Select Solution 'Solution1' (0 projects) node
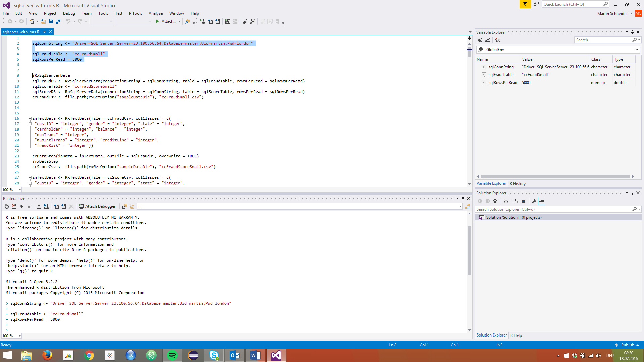 click(513, 217)
